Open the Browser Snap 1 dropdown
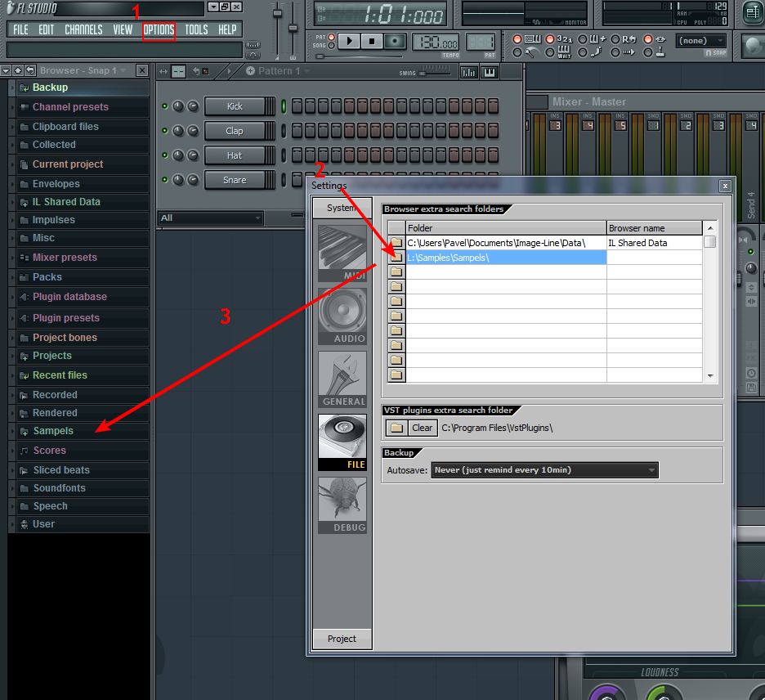 pyautogui.click(x=83, y=71)
